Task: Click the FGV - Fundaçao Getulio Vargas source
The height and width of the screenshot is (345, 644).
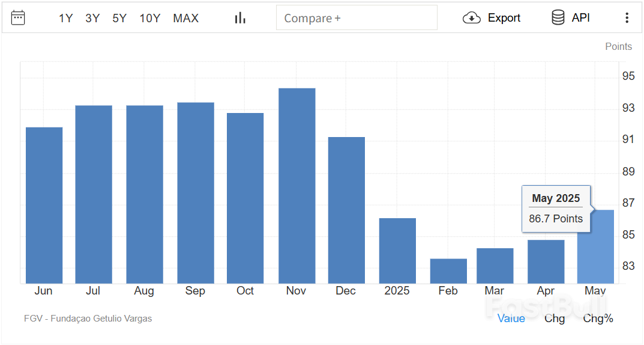Action: (88, 319)
